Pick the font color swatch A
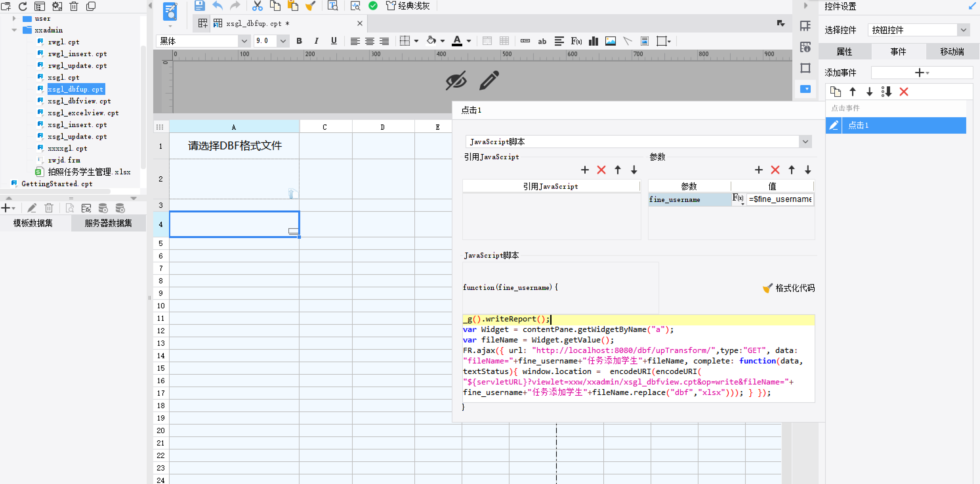980x484 pixels. 457,41
